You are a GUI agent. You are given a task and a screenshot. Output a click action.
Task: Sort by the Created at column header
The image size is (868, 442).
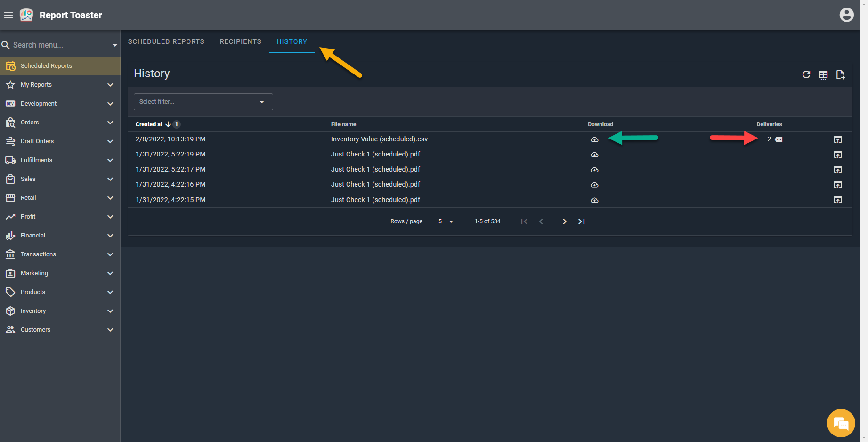[x=149, y=124]
